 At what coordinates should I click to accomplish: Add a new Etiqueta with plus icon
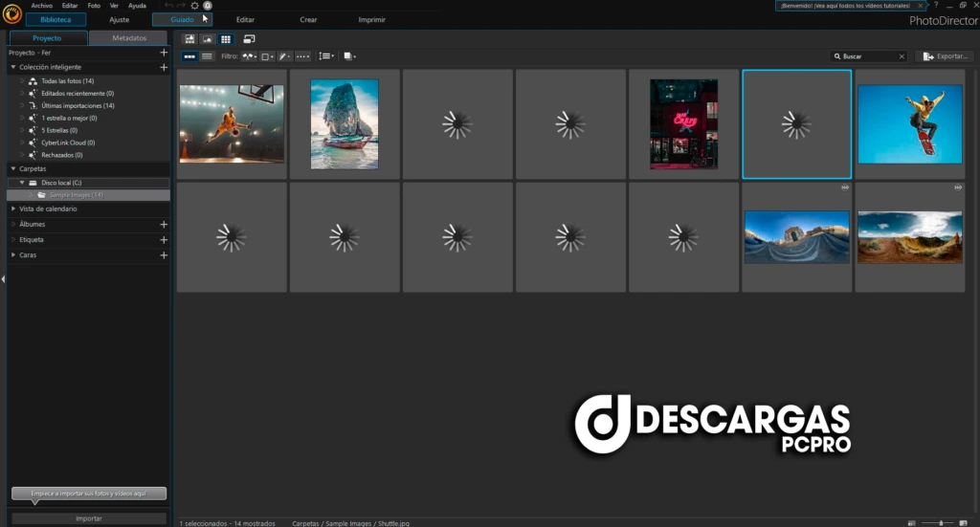click(x=164, y=240)
